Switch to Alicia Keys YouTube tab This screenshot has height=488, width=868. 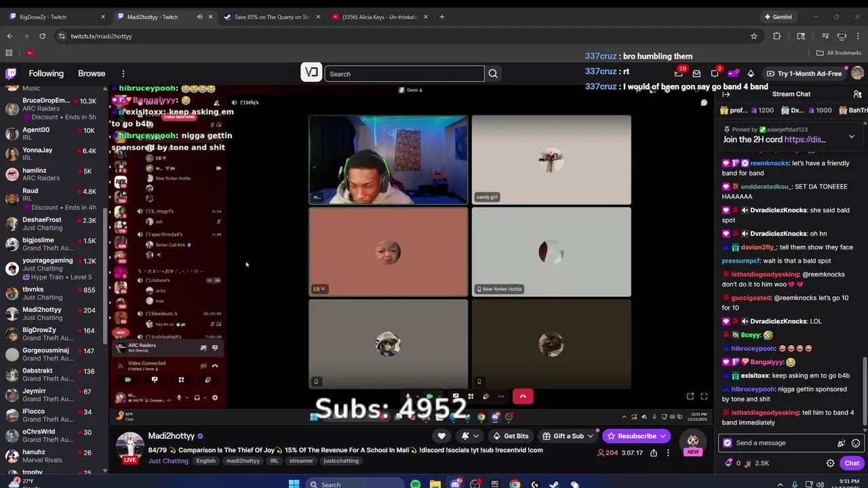pos(380,17)
